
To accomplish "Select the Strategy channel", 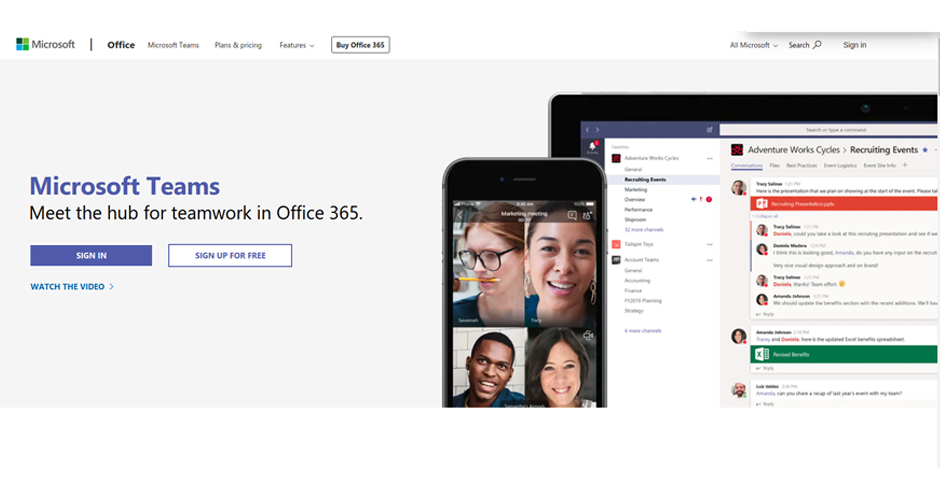I will pyautogui.click(x=634, y=310).
